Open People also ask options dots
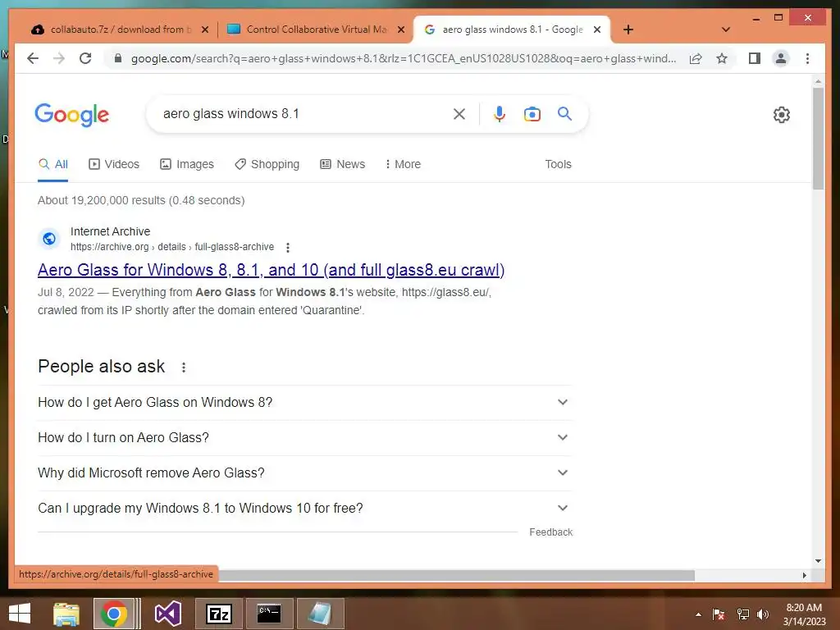 click(183, 367)
